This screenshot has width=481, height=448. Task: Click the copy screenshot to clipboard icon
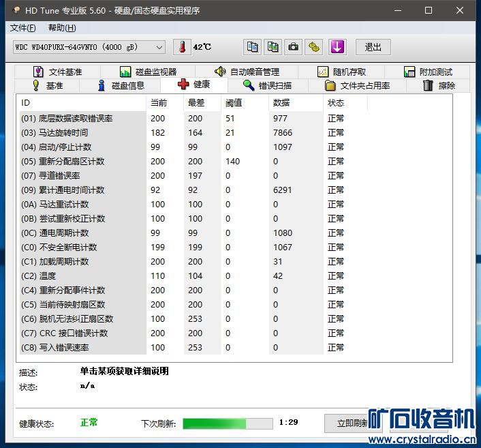click(273, 47)
